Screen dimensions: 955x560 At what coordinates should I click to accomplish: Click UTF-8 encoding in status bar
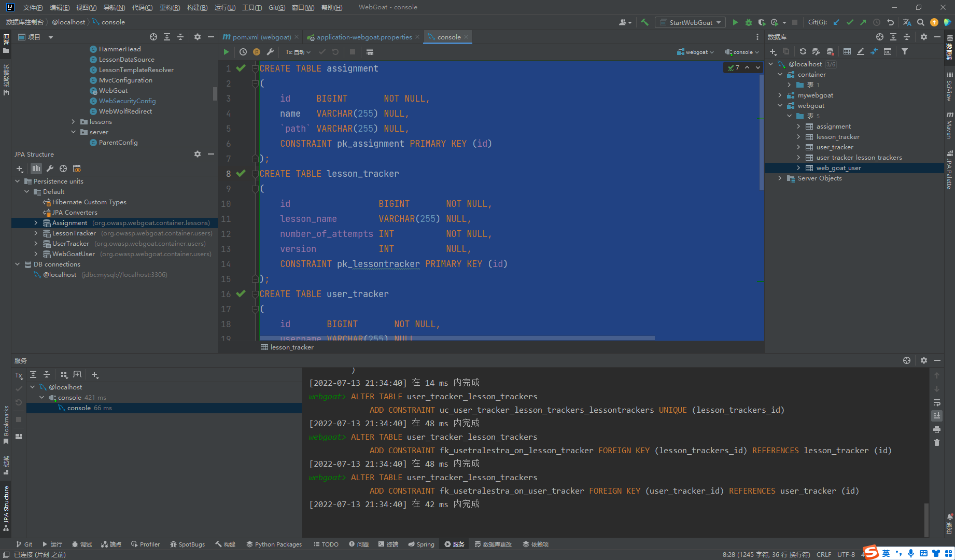coord(846,554)
